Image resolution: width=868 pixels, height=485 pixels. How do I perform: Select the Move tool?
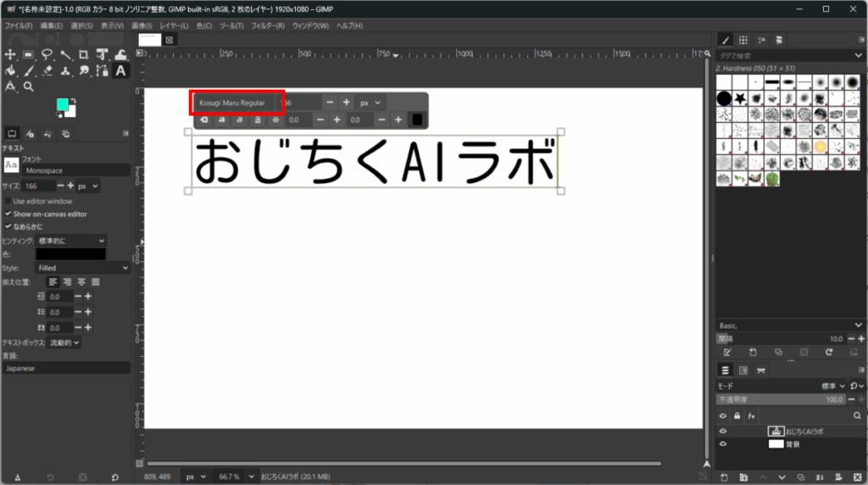tap(10, 55)
